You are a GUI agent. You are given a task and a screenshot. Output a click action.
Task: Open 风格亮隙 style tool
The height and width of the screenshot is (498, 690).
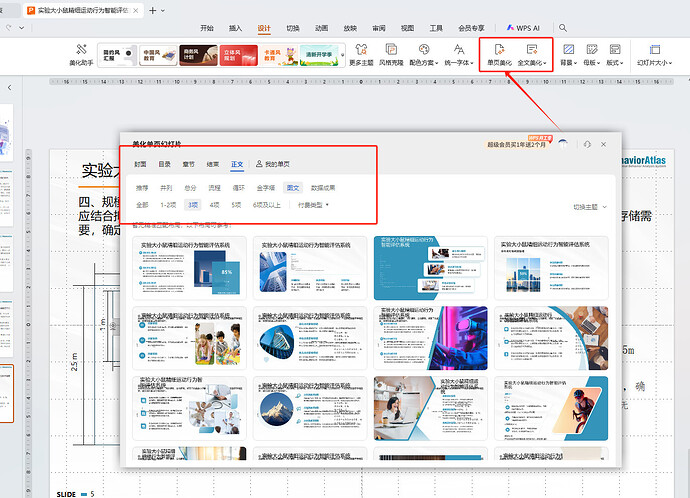click(392, 54)
